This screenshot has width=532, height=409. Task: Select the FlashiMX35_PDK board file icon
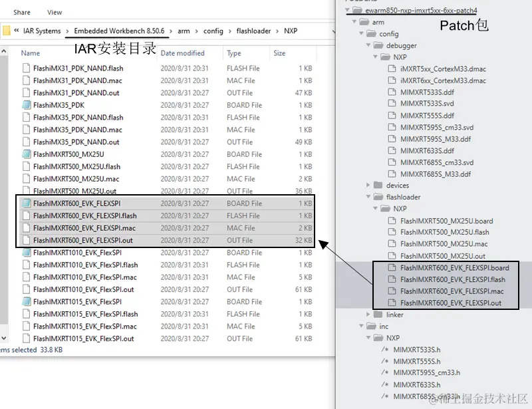(x=26, y=105)
